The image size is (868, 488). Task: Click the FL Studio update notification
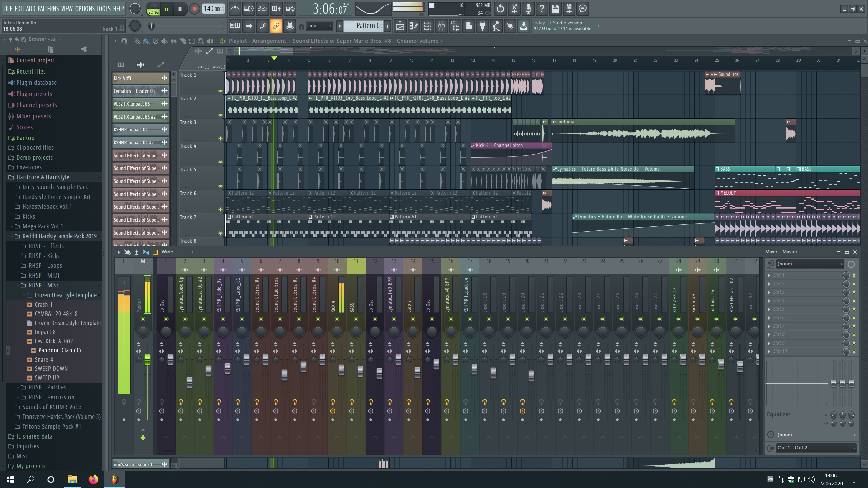pyautogui.click(x=564, y=26)
